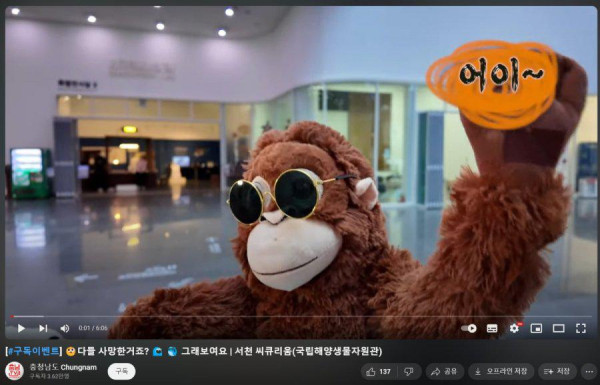Mute the video volume
Screen dimensions: 600x385
click(65, 328)
